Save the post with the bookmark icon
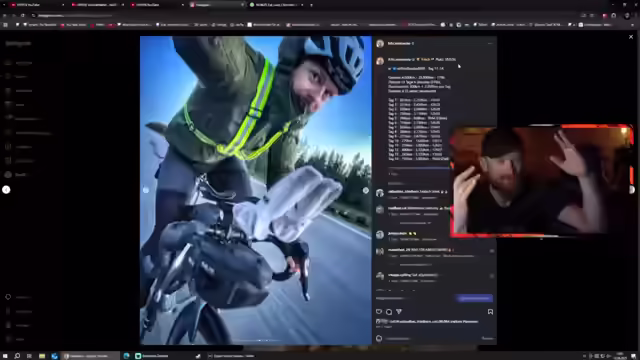The image size is (640, 360). [490, 312]
